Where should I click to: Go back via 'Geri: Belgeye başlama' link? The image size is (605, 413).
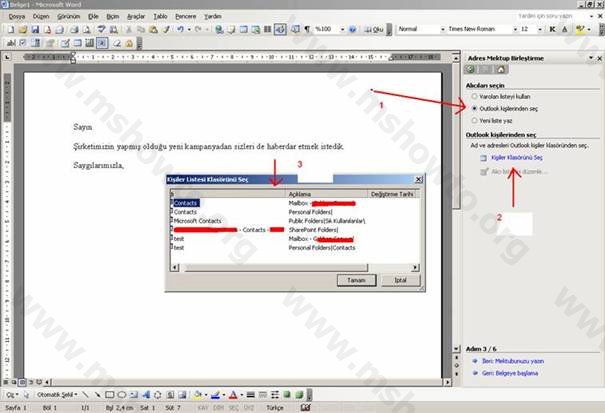click(x=510, y=373)
